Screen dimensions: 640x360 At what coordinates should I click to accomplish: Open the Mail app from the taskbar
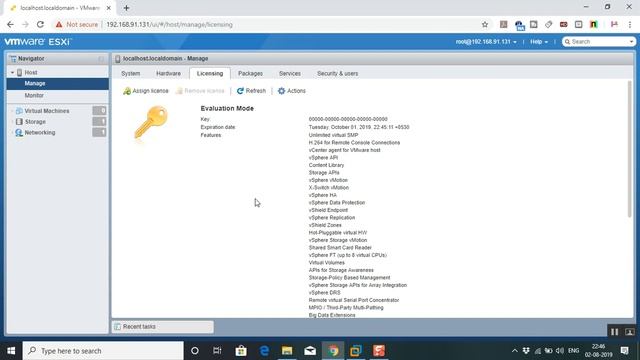(x=310, y=351)
